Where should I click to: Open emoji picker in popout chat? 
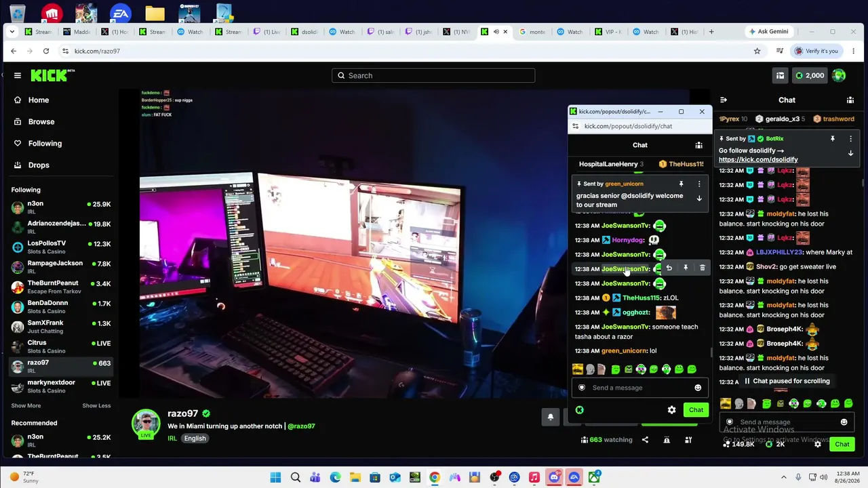(698, 388)
